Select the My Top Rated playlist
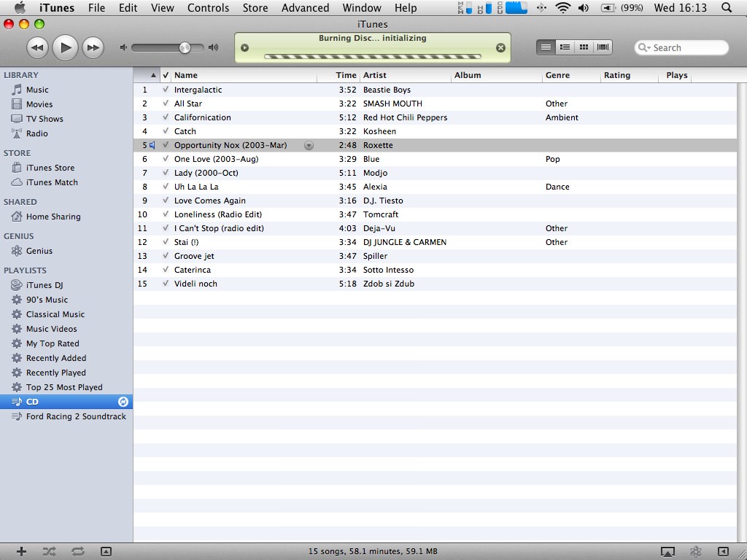Screen dimensions: 747x560 pos(53,343)
